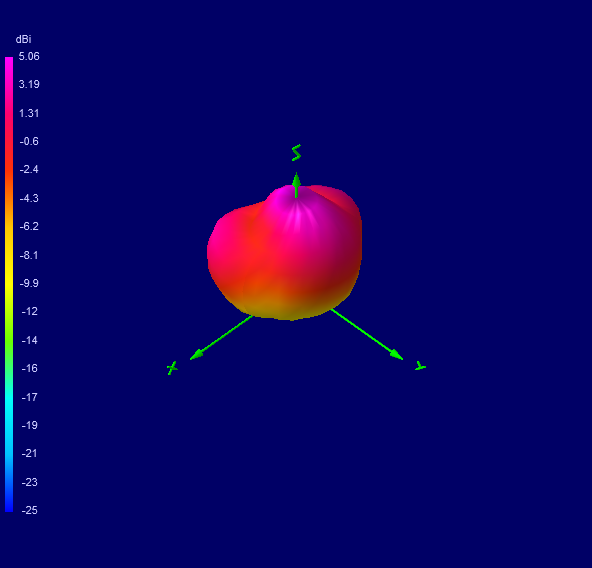592x568 pixels.
Task: Click the -8.1 scale value
Action: point(29,255)
